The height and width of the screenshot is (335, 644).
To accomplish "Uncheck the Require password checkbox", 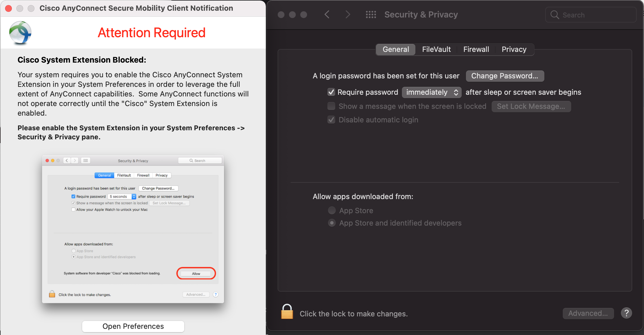I will click(x=331, y=92).
